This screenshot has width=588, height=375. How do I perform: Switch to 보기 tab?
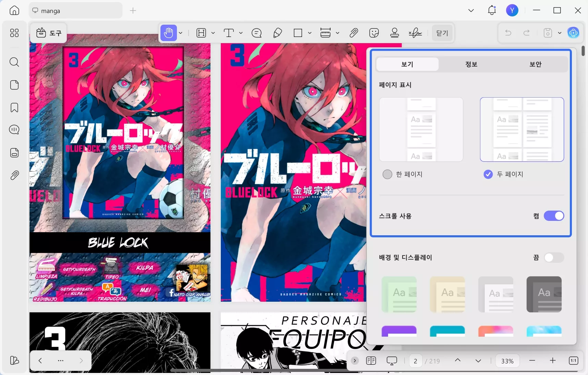point(407,64)
